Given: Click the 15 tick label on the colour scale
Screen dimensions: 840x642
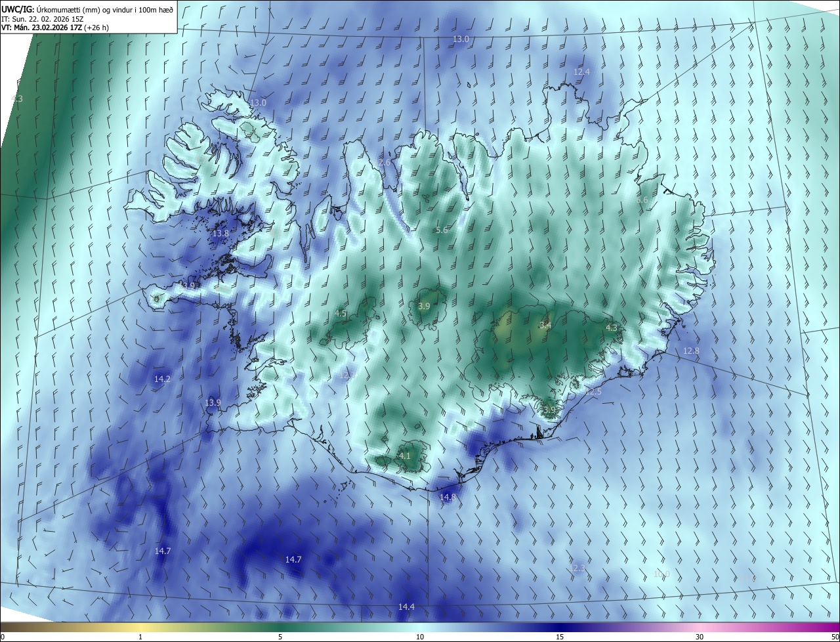Looking at the screenshot, I should (x=560, y=637).
